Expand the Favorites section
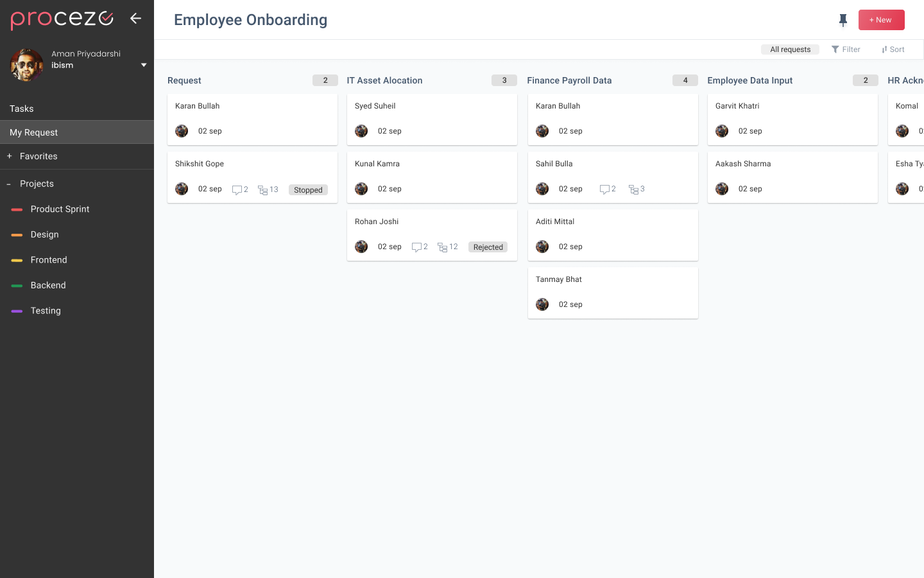Screen dimensions: 924x578 pyautogui.click(x=10, y=156)
